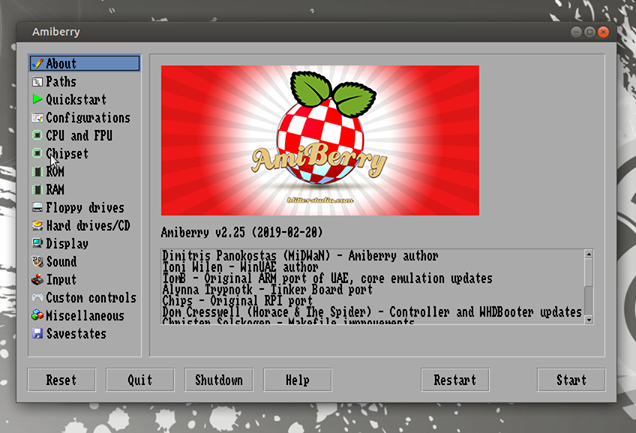Open the Miscellaneous settings panel

(85, 316)
